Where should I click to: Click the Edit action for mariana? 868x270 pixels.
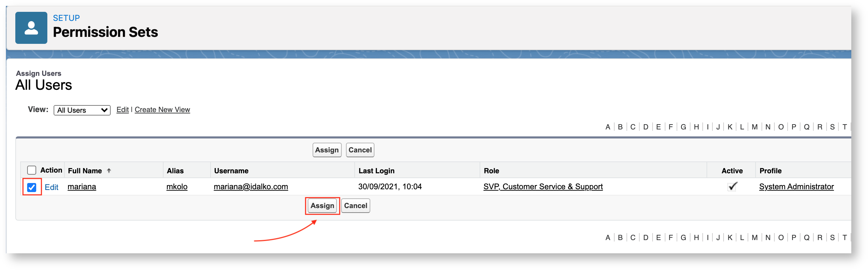[x=52, y=187]
